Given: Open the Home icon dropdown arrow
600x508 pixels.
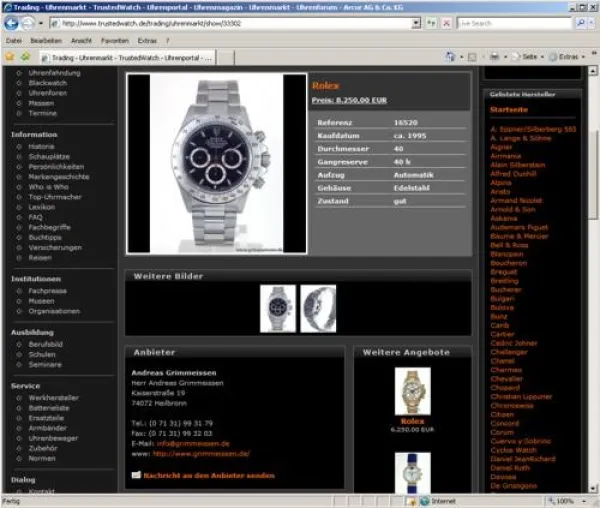Looking at the screenshot, I should coord(462,57).
